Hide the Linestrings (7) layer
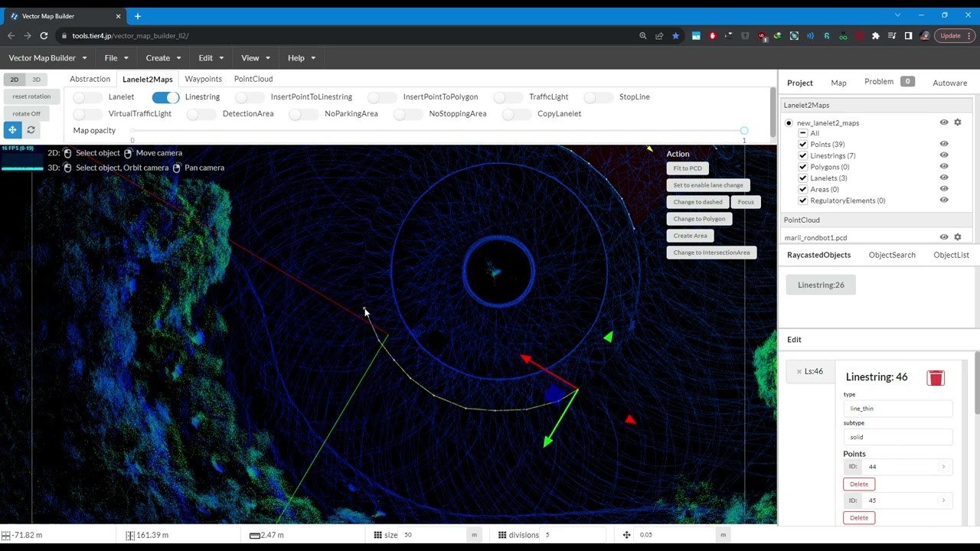 click(x=944, y=155)
